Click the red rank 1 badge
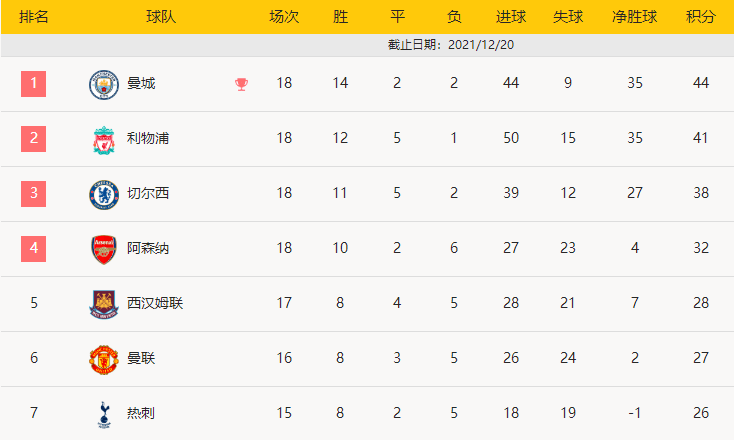Image resolution: width=734 pixels, height=440 pixels. tap(33, 83)
